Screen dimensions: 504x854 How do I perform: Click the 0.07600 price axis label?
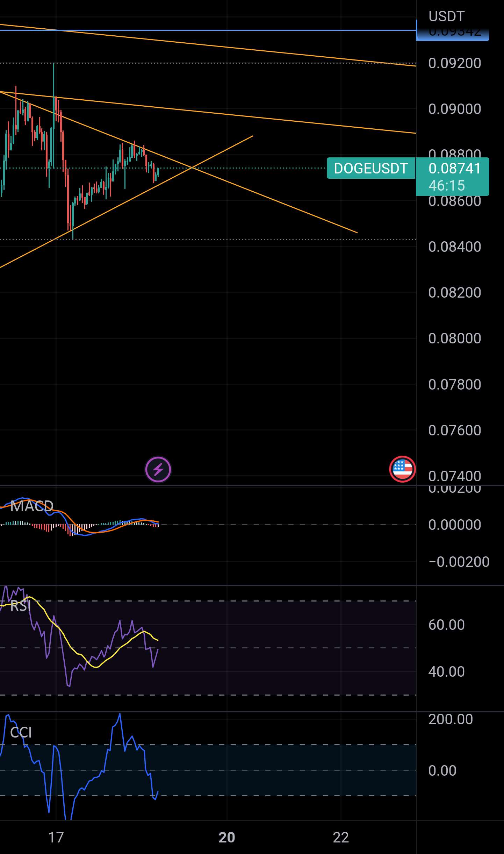click(455, 430)
